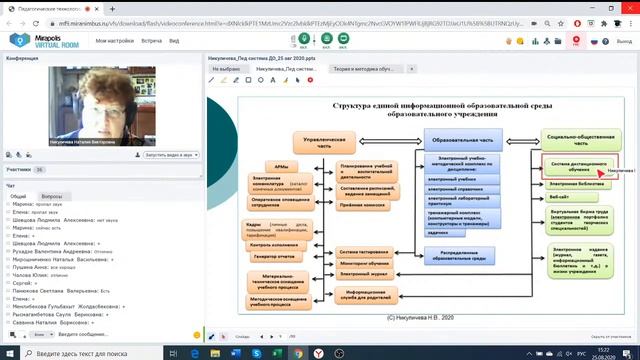
Task: Switch to the Общий chat tab
Action: [18, 196]
